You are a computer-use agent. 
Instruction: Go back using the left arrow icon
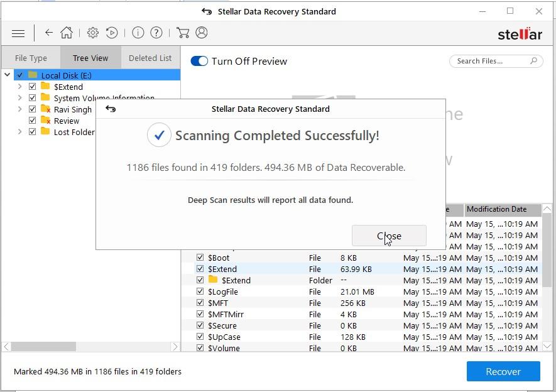48,33
